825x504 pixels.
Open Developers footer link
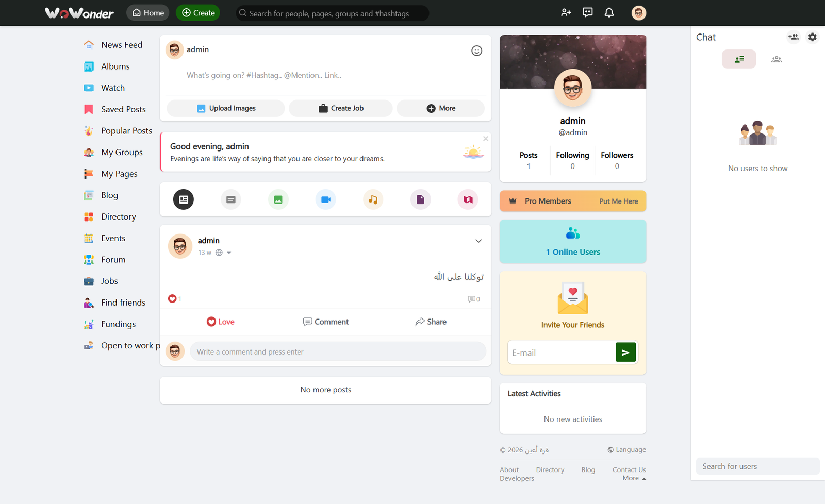pyautogui.click(x=517, y=478)
